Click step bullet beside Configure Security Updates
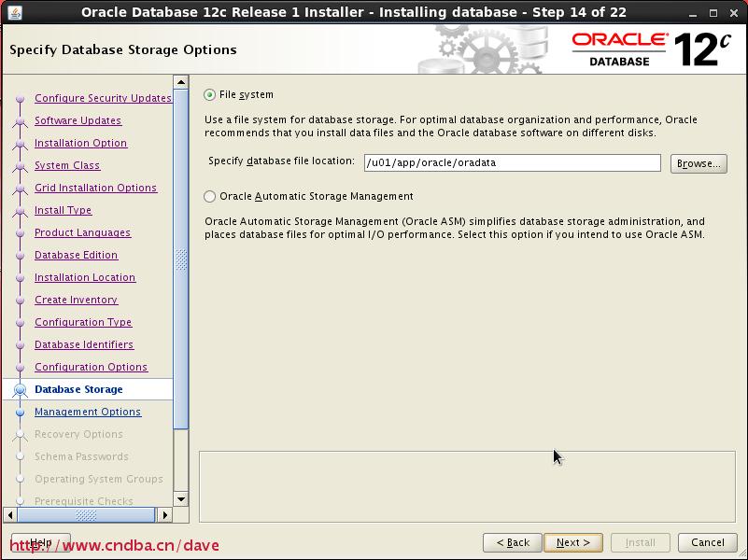Screen dimensions: 748x560 (x=20, y=99)
